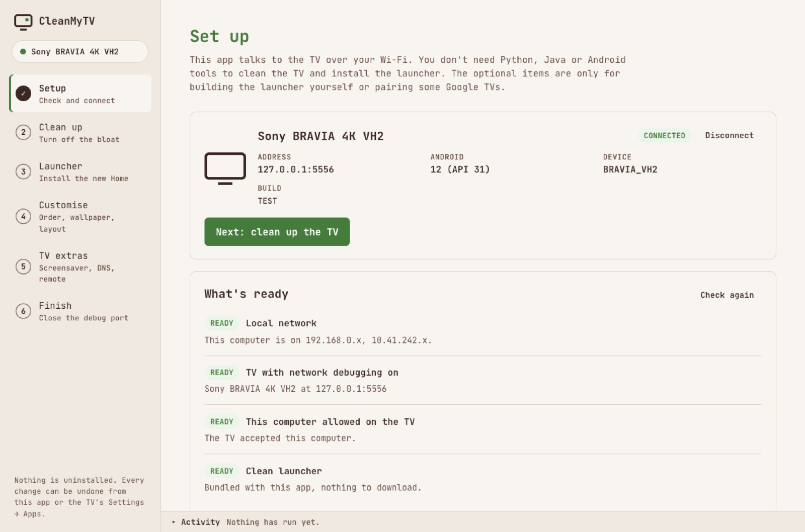805x532 pixels.
Task: Click the Setup step checkmark circle
Action: [x=23, y=94]
